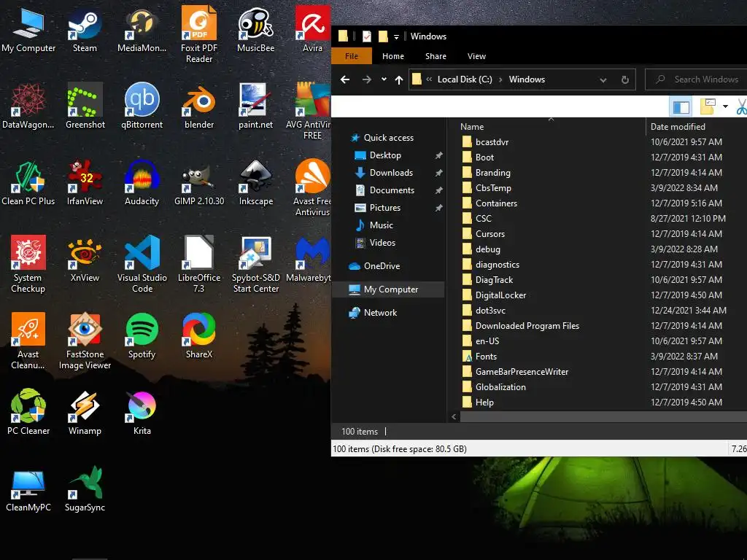Open IrfanView from the desktop
This screenshot has height=560, width=747.
pos(85,183)
